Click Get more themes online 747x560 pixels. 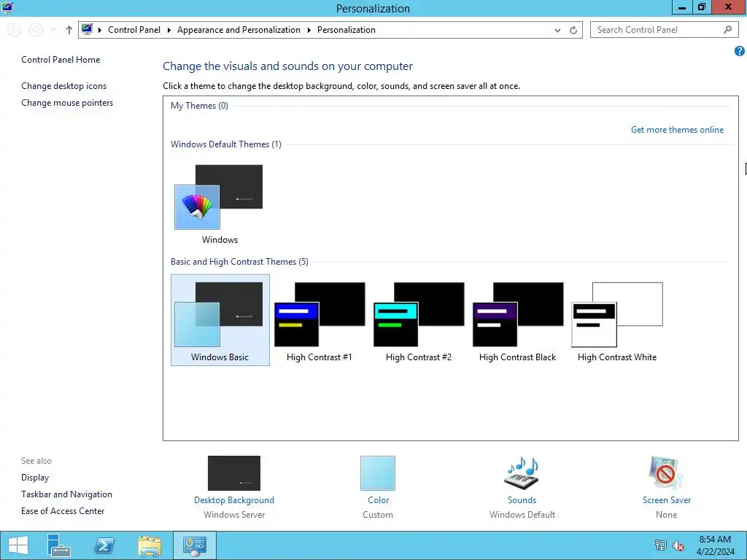coord(677,130)
